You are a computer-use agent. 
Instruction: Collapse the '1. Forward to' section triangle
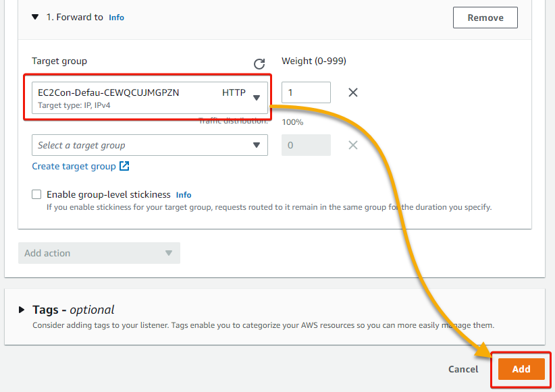click(35, 17)
